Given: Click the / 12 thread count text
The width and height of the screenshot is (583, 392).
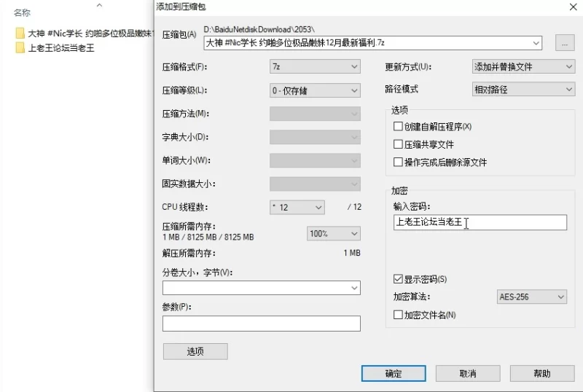Looking at the screenshot, I should tap(354, 207).
